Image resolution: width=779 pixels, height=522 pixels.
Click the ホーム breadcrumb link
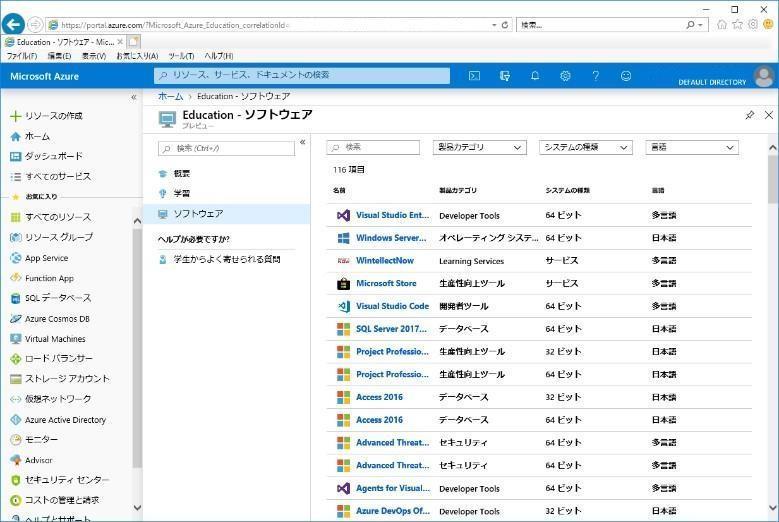[x=170, y=96]
